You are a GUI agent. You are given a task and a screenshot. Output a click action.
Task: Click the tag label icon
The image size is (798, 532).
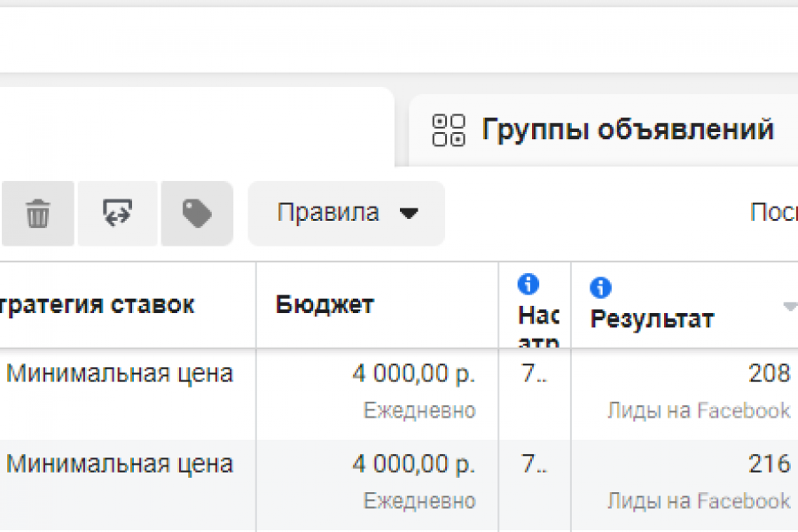(197, 214)
